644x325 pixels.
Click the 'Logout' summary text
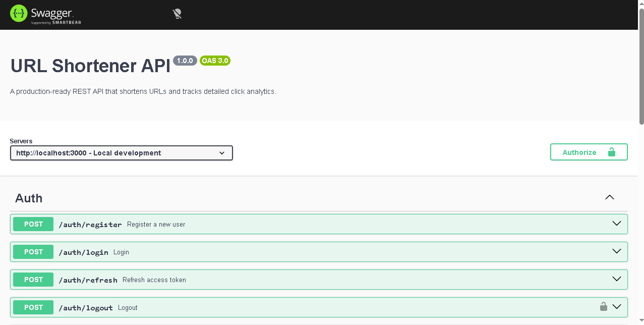pos(128,308)
